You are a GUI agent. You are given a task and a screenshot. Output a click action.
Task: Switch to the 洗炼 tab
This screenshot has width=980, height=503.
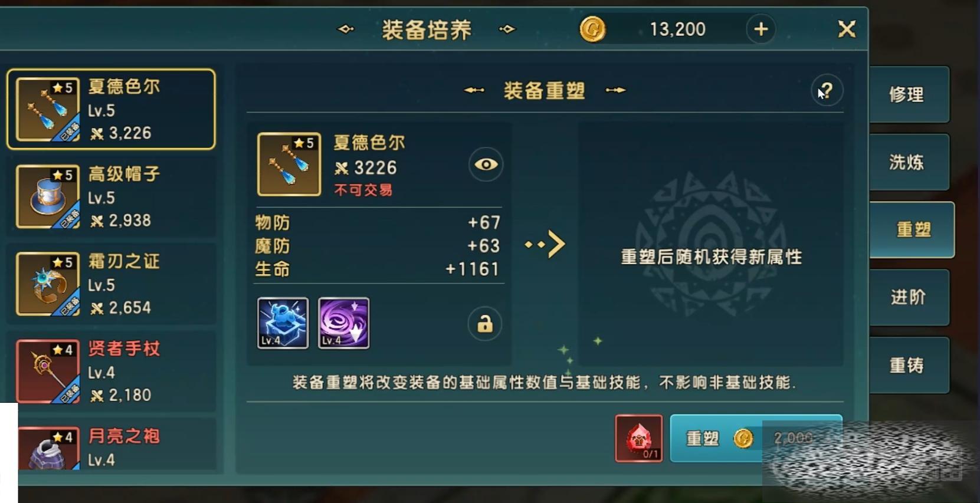pyautogui.click(x=909, y=162)
